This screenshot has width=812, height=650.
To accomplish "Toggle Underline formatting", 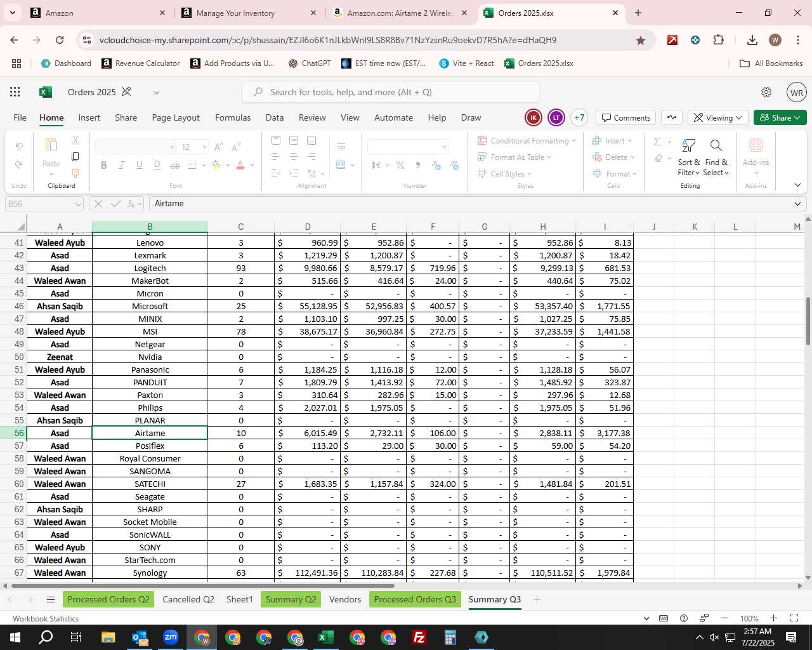I will [139, 165].
